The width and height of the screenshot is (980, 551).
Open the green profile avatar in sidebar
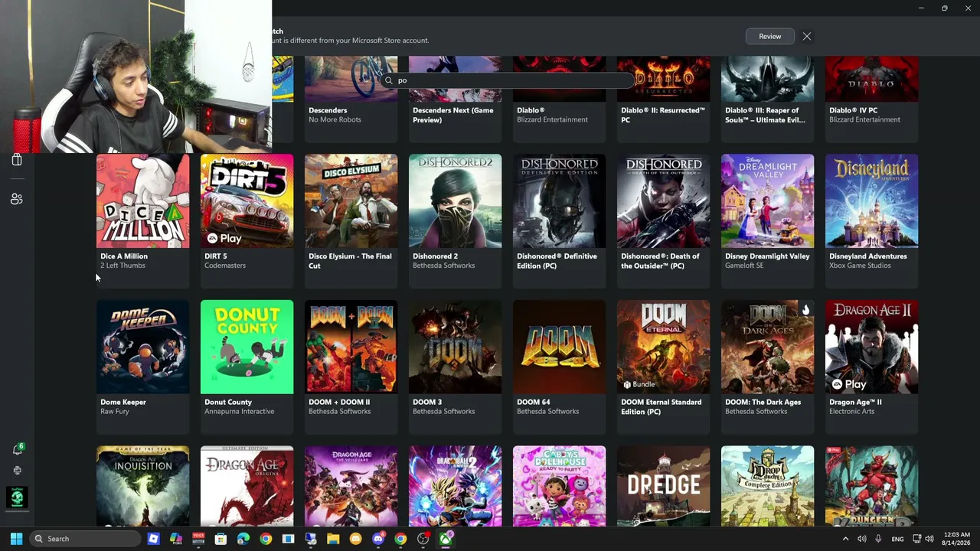(x=17, y=497)
